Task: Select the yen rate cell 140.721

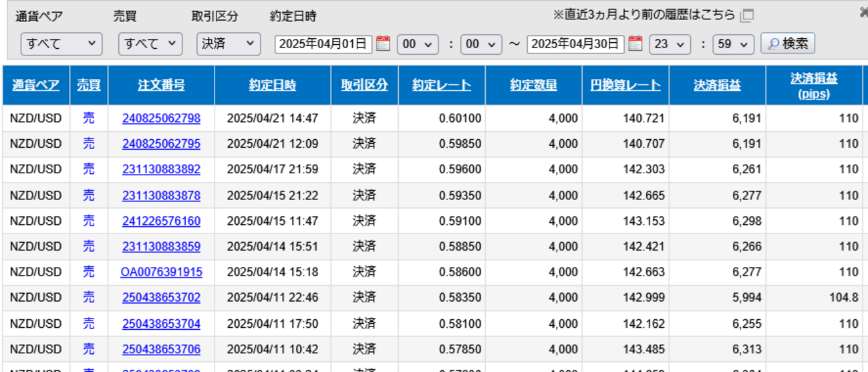Action: (x=625, y=118)
